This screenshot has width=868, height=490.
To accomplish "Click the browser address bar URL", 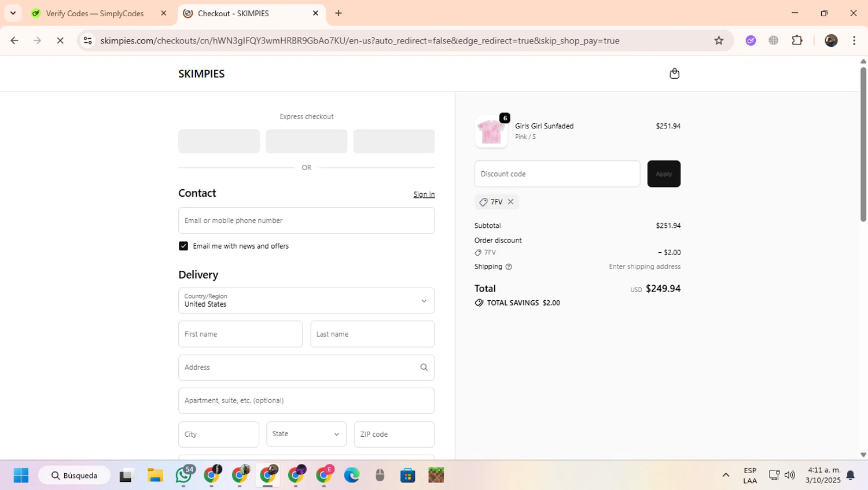I will click(x=360, y=40).
